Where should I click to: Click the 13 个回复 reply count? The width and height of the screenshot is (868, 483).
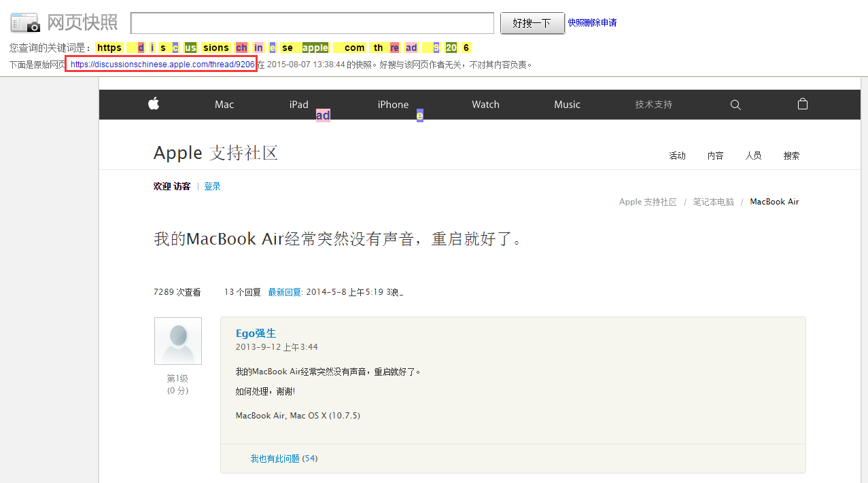pos(243,292)
